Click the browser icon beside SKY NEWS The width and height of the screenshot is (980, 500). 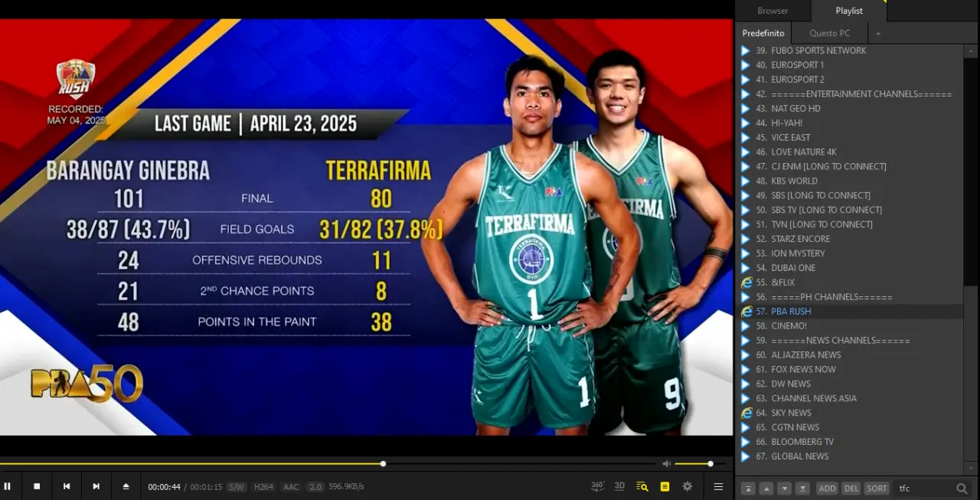tap(746, 413)
